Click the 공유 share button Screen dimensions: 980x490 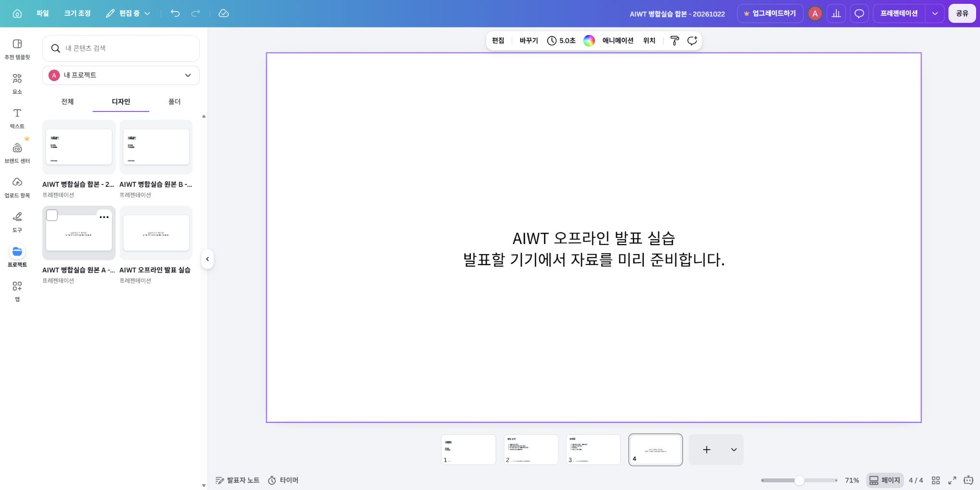click(962, 13)
